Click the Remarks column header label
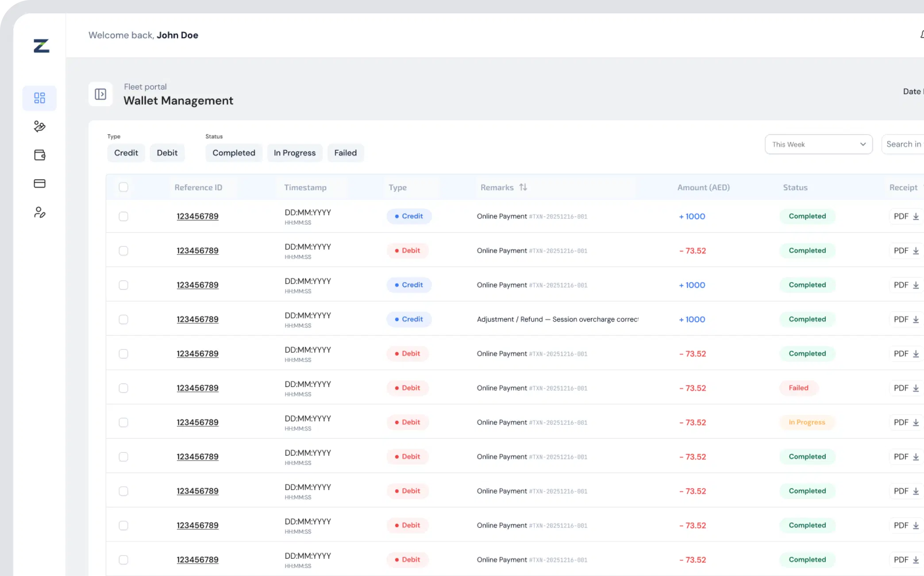This screenshot has width=924, height=576. [497, 188]
